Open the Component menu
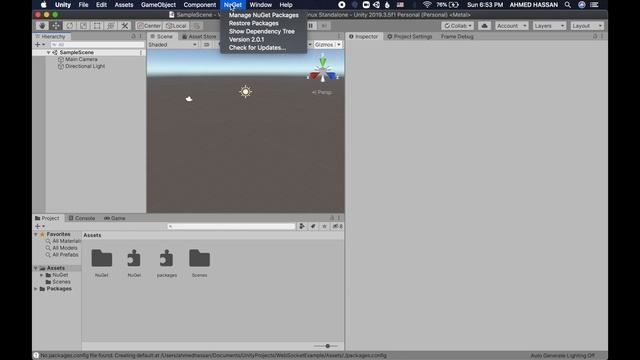 coord(200,5)
